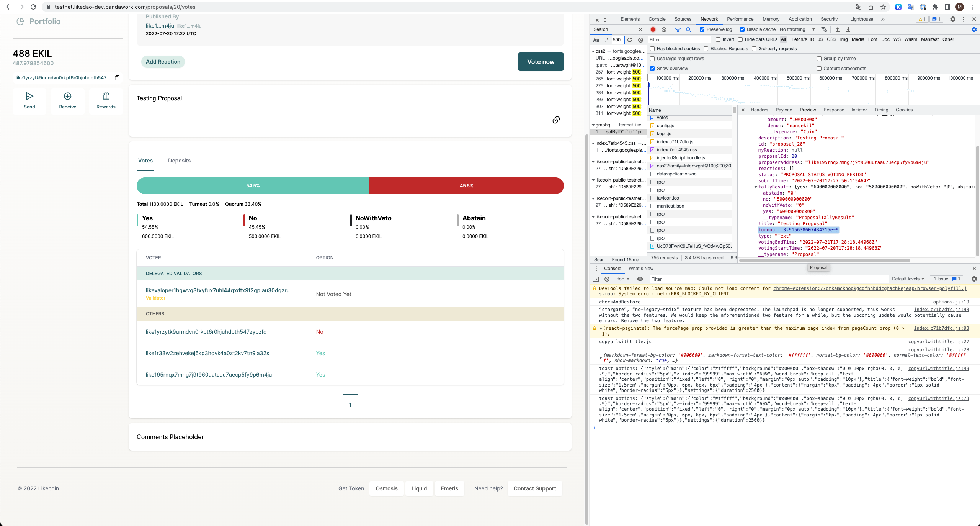Click the Receive icon in portfolio

coord(68,96)
